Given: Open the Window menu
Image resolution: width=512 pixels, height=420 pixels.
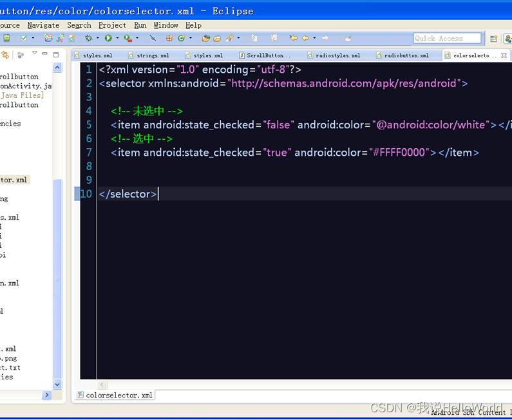Looking at the screenshot, I should point(166,25).
